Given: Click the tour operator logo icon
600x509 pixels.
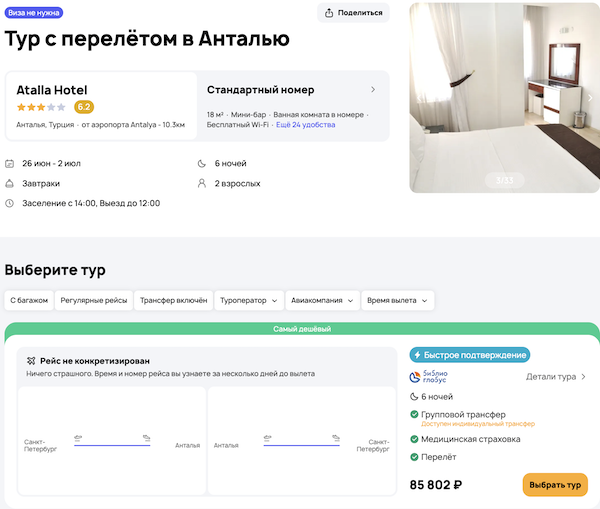Looking at the screenshot, I should pos(431,377).
